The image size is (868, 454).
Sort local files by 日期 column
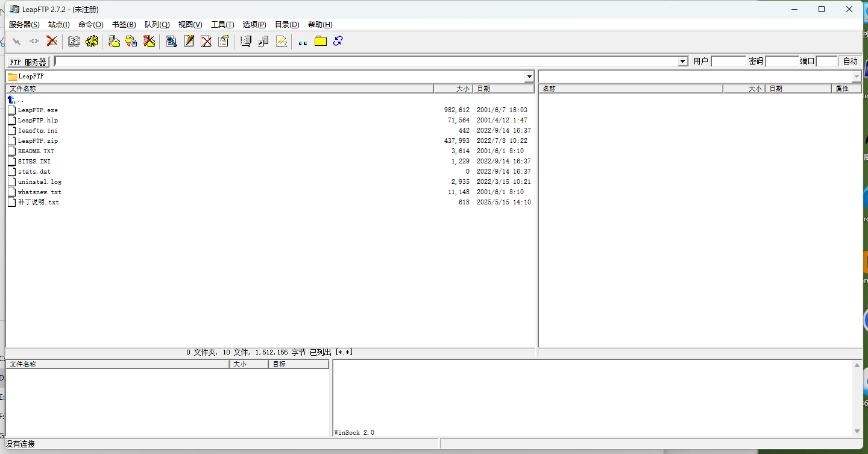tap(503, 89)
